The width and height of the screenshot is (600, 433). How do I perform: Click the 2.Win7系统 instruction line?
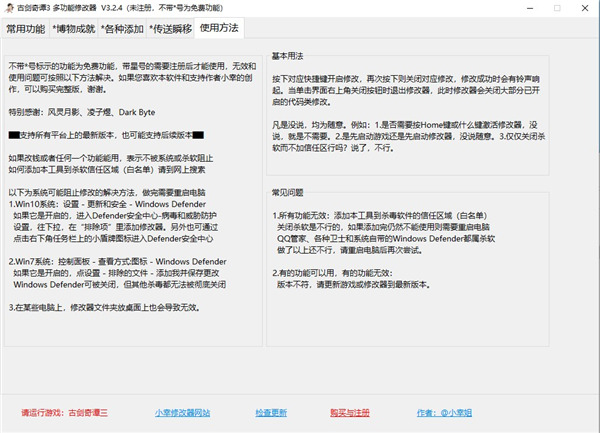(117, 262)
